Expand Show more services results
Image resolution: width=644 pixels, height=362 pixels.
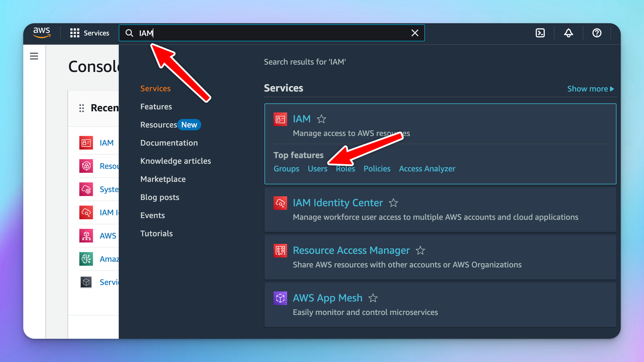click(x=591, y=89)
